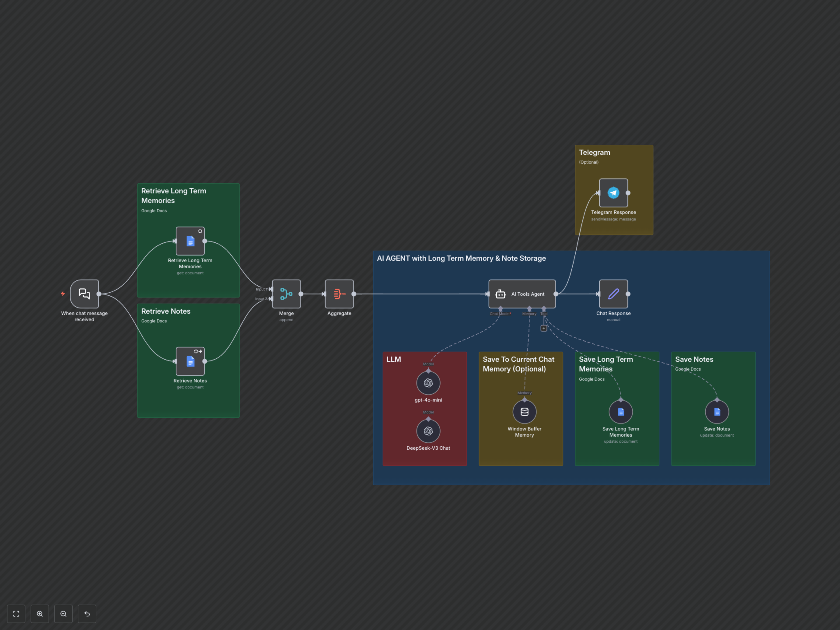Click the chat message trigger node

[84, 294]
